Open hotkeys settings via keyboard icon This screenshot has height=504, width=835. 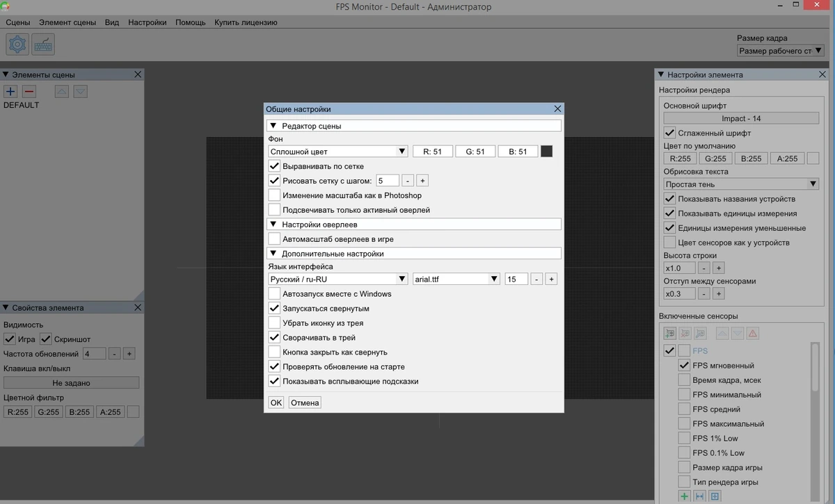[x=43, y=44]
